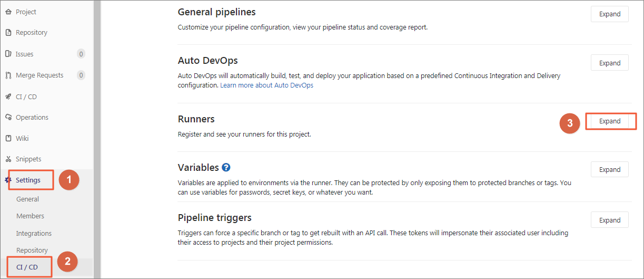Expand the General pipelines section
This screenshot has width=644, height=279.
coord(609,14)
